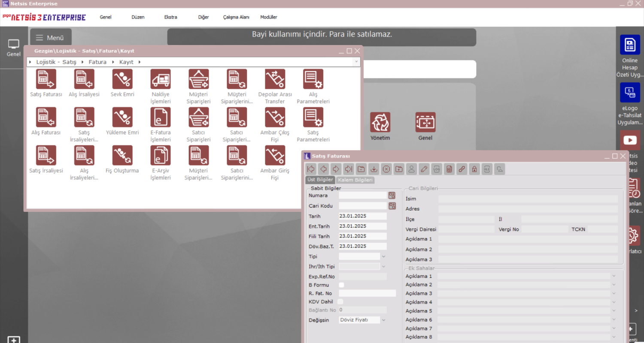Click into the Numara input field
The image size is (644, 343).
[363, 195]
